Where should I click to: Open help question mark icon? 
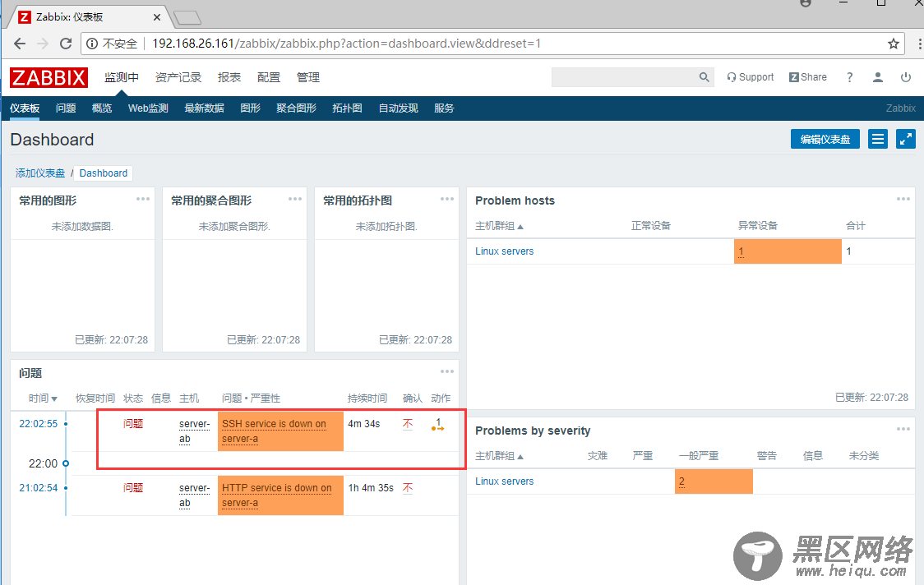click(x=849, y=77)
